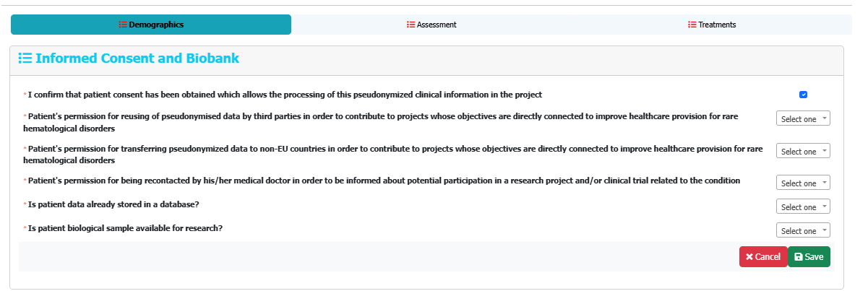The width and height of the screenshot is (868, 291).
Task: Open the Demographics tab
Action: click(151, 25)
